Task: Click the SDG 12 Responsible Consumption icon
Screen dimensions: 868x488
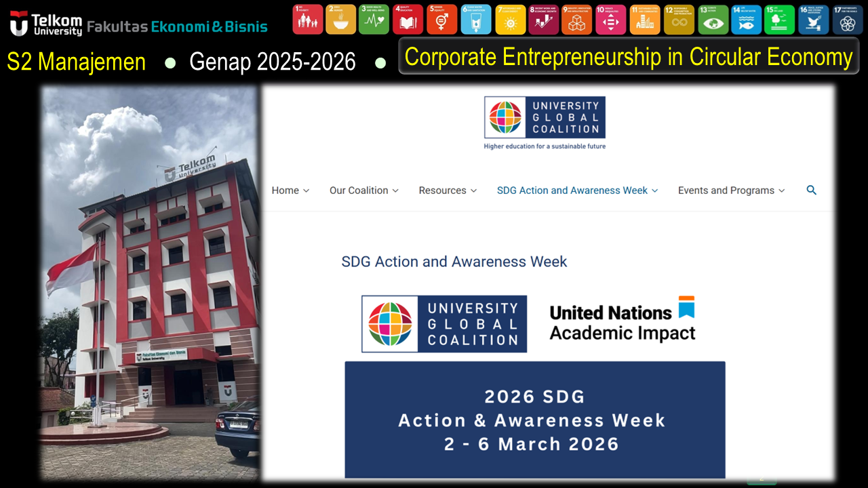Action: point(679,19)
